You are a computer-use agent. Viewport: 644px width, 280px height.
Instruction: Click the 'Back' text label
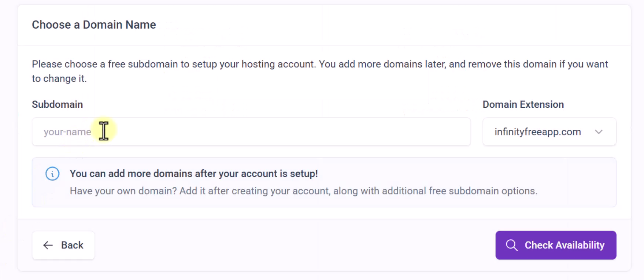(x=72, y=245)
